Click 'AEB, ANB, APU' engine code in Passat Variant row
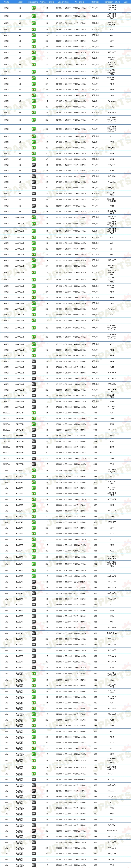Screen dimensions: 131x868 pos(112,697)
